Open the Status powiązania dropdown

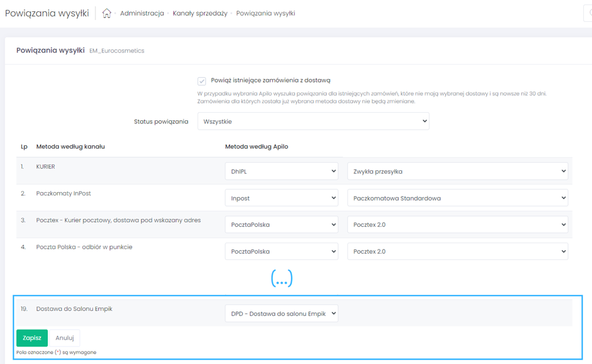(313, 122)
